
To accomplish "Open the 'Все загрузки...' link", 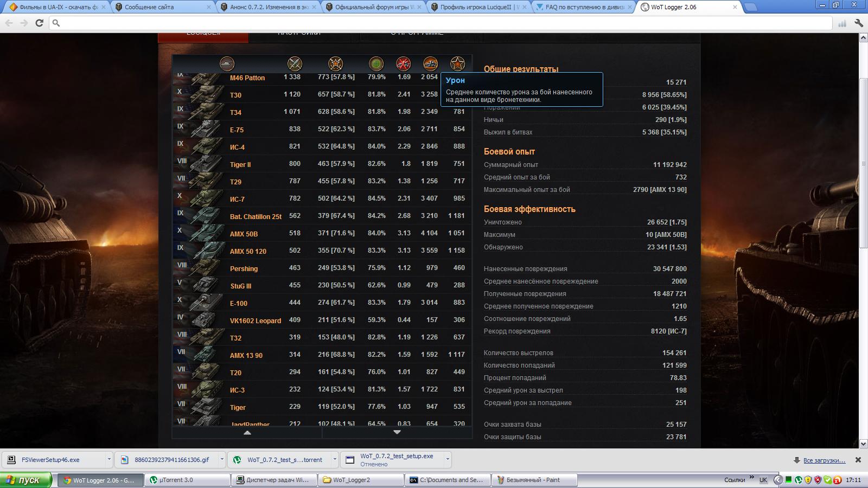I will point(824,460).
